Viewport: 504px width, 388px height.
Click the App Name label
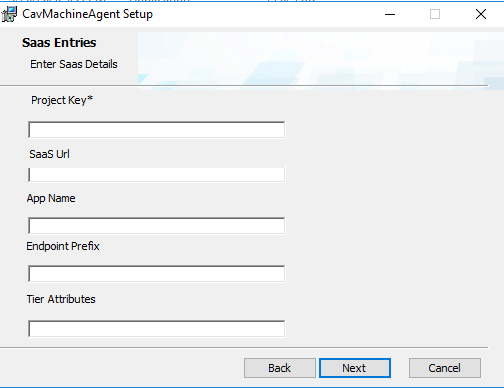point(51,198)
